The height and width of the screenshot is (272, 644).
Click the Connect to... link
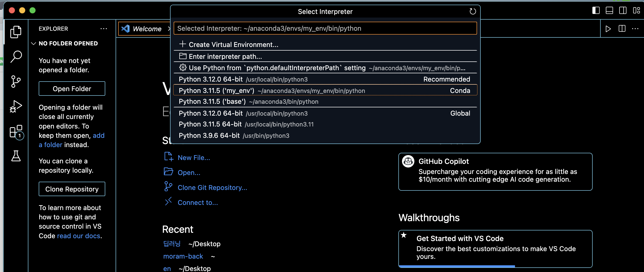pyautogui.click(x=198, y=203)
